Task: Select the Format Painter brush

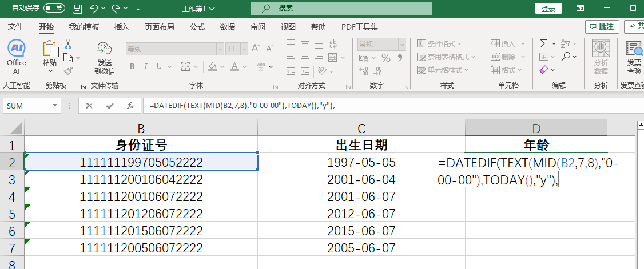Action: tap(68, 70)
